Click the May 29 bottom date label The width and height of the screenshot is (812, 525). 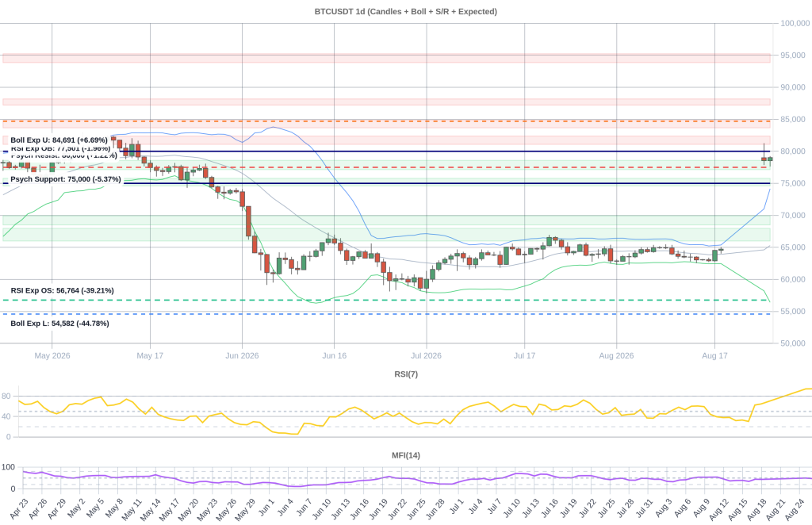click(246, 509)
